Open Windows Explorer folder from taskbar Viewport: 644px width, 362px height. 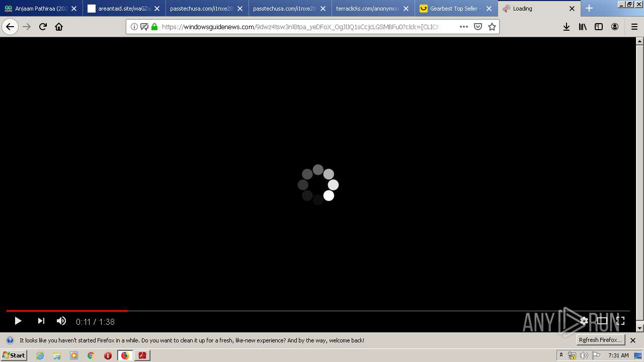[57, 355]
